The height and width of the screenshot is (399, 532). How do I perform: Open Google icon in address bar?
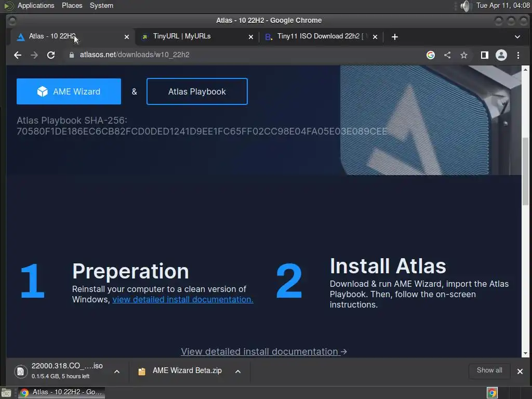pos(431,55)
